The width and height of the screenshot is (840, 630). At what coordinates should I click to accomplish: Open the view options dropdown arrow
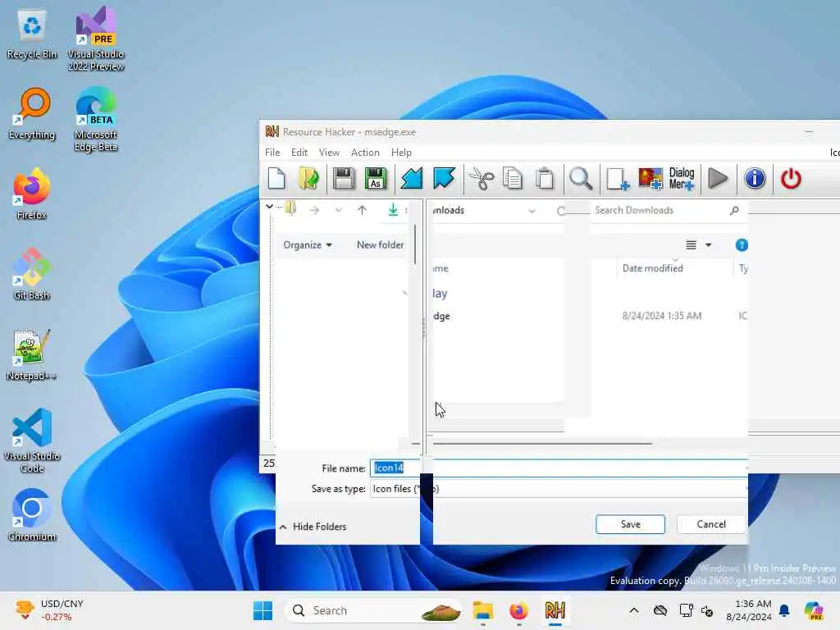[708, 244]
